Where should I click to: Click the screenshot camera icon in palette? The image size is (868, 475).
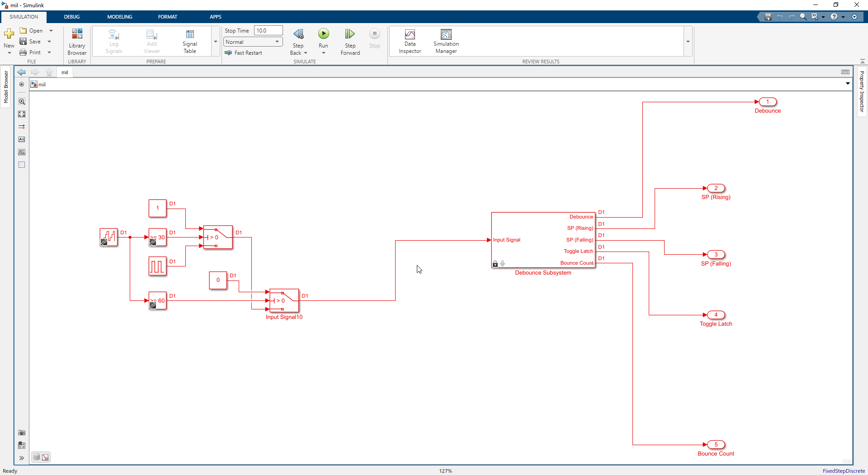pos(22,432)
